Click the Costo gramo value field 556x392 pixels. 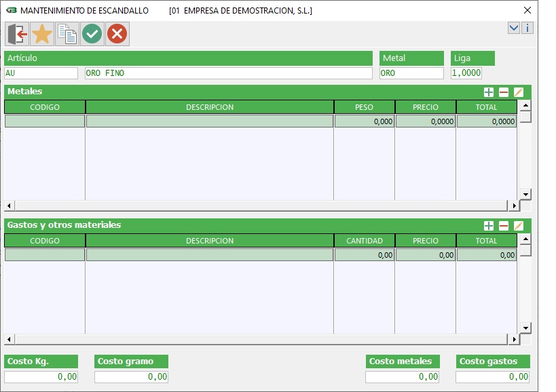point(131,377)
